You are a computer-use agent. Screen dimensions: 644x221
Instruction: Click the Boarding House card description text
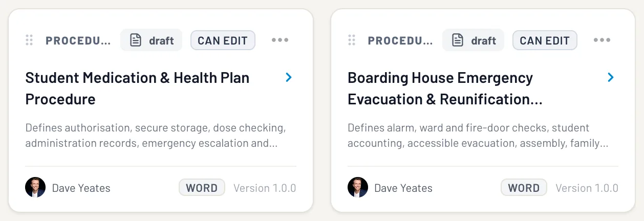[x=478, y=136]
